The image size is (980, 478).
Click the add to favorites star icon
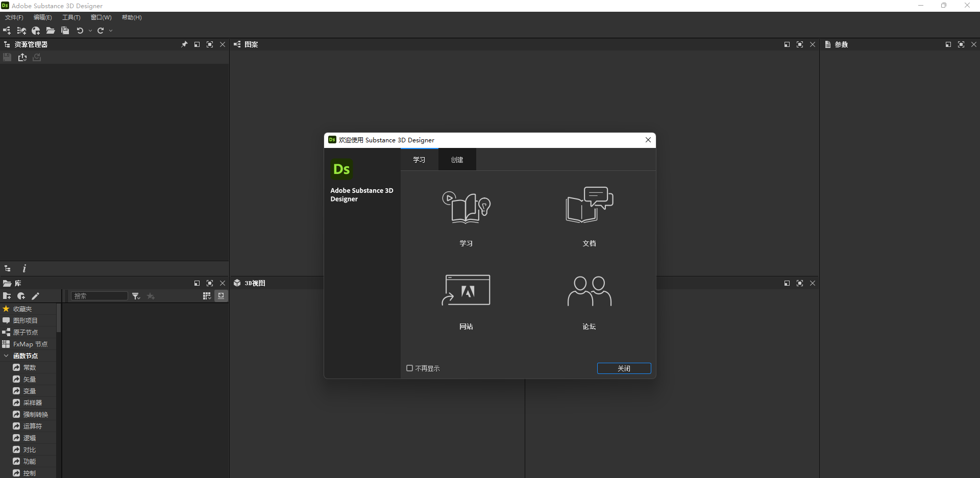click(x=151, y=296)
